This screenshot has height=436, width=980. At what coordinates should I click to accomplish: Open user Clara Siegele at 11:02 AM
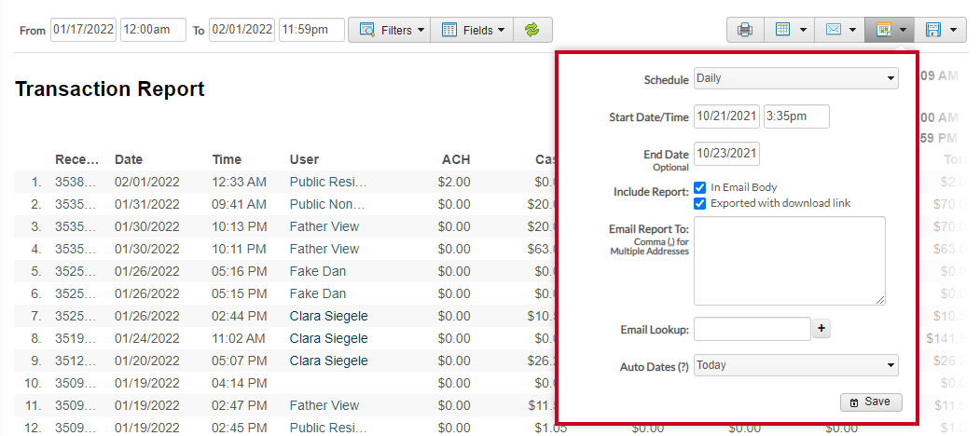point(329,338)
